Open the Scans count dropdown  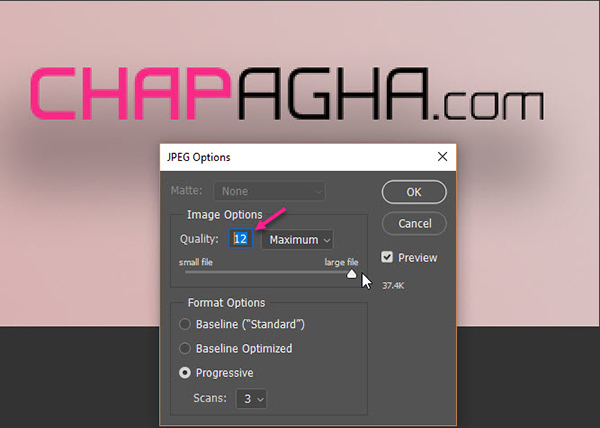251,399
